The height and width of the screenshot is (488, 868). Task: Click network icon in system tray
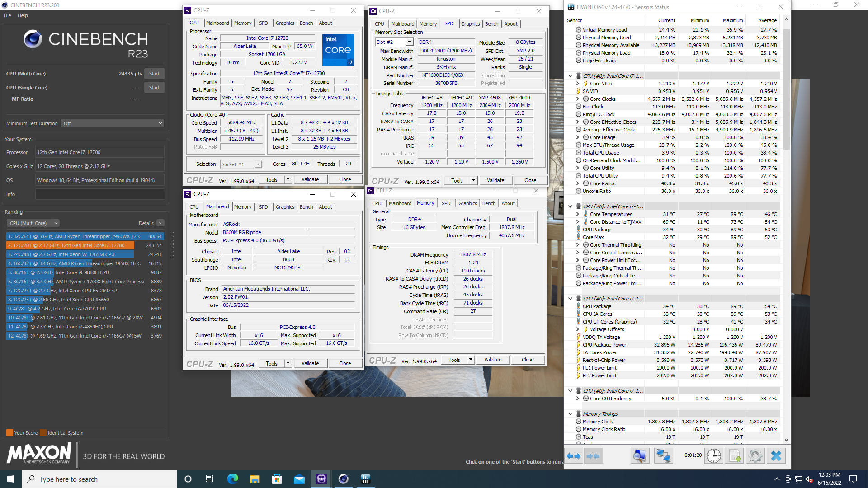coord(799,479)
